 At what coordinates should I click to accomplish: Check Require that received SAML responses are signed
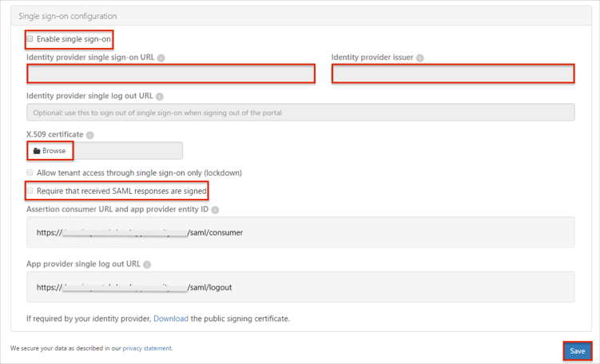tap(30, 191)
